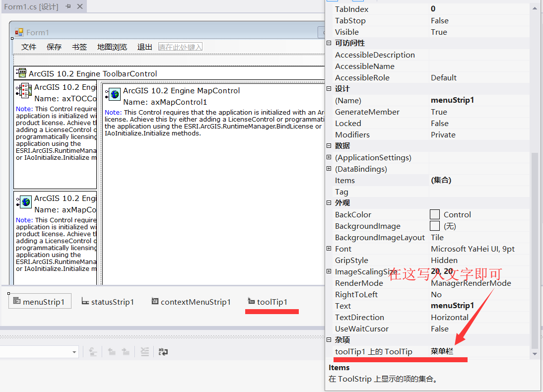Click the contextMenuStrip1 component icon

click(x=155, y=301)
